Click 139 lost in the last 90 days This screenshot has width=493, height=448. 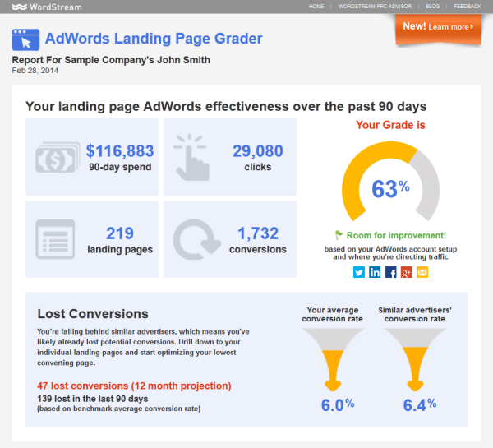point(93,399)
